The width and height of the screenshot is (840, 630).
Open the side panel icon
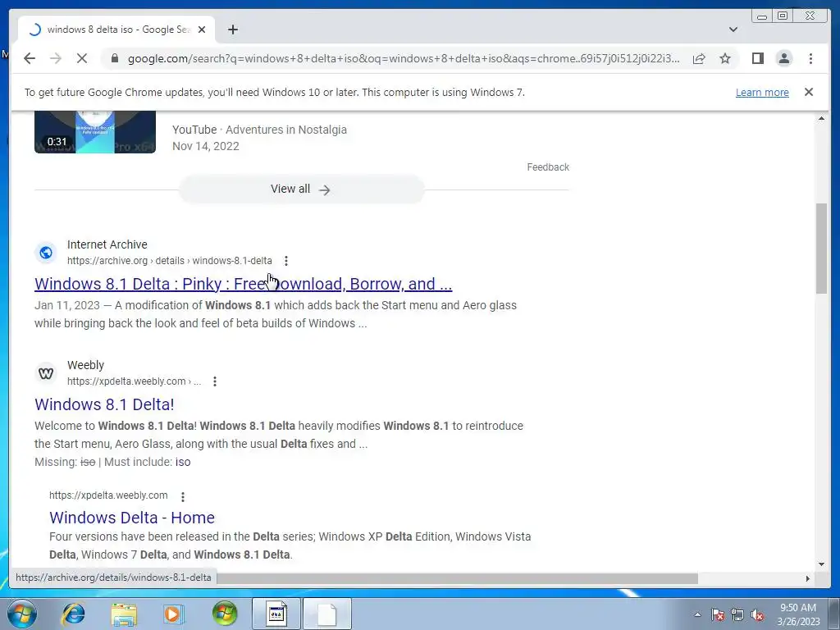(x=757, y=58)
